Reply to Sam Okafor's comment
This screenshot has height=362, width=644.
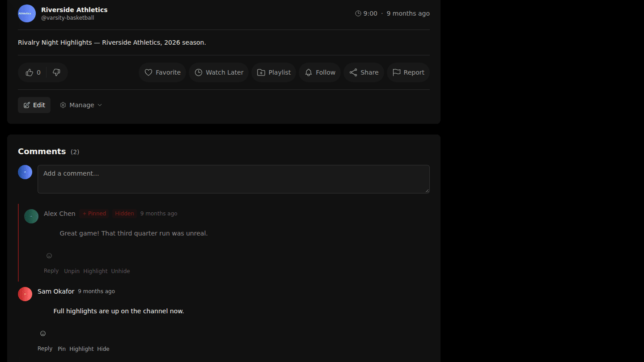pos(45,349)
